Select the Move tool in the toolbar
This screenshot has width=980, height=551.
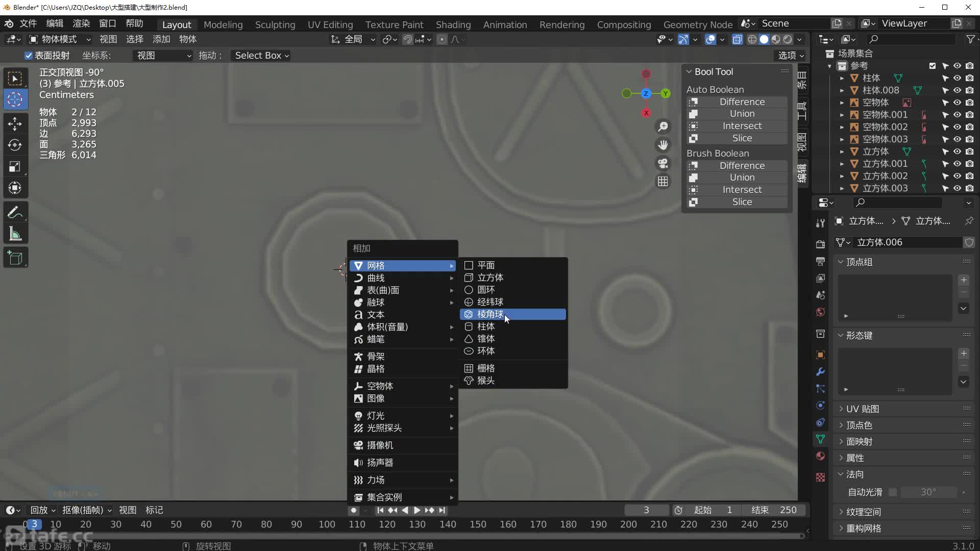coord(15,123)
